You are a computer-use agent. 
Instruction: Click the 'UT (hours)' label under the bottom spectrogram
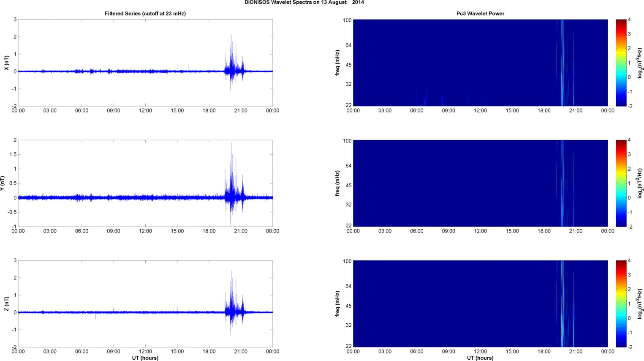[x=480, y=358]
